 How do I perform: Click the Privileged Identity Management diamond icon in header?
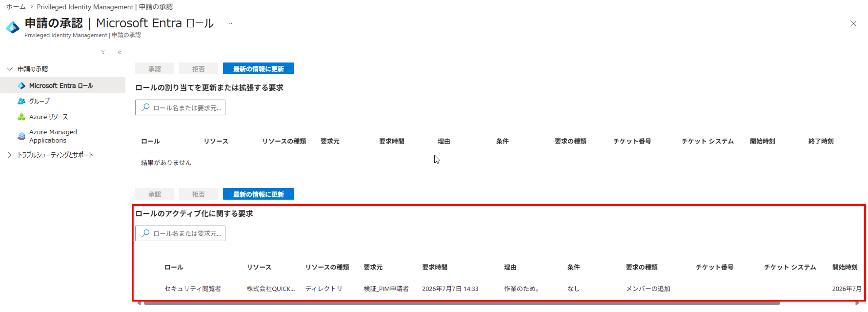coord(13,27)
